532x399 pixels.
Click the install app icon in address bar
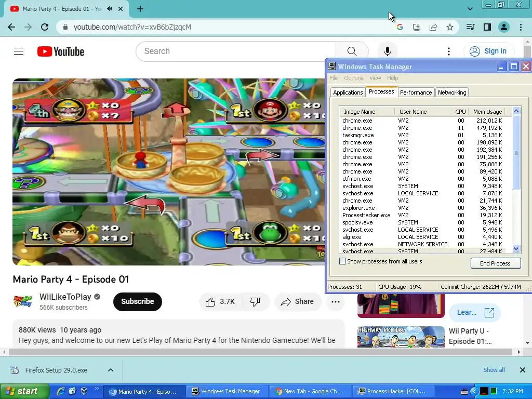(416, 27)
